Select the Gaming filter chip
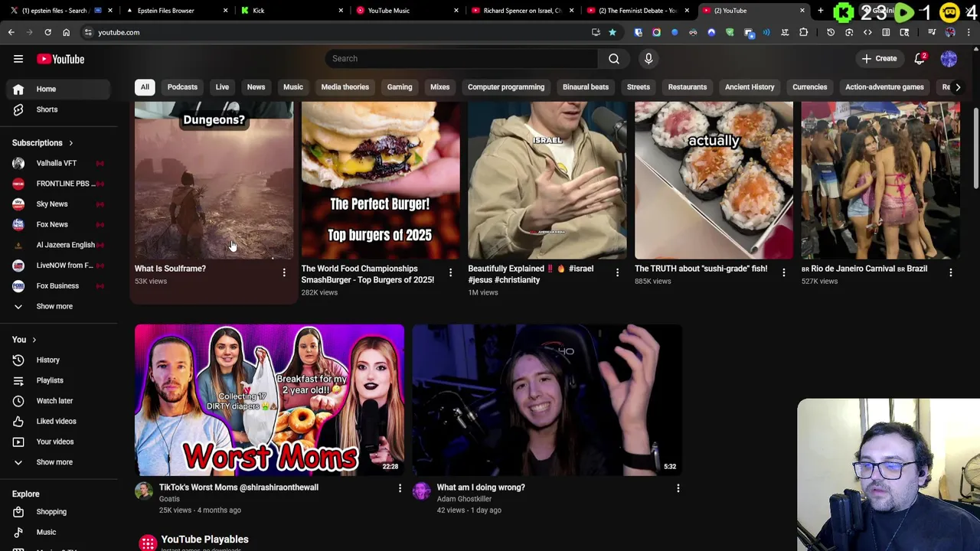 click(400, 87)
